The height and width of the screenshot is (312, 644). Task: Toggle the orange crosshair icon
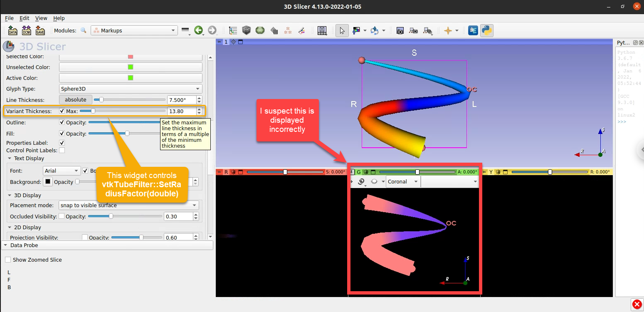[448, 30]
